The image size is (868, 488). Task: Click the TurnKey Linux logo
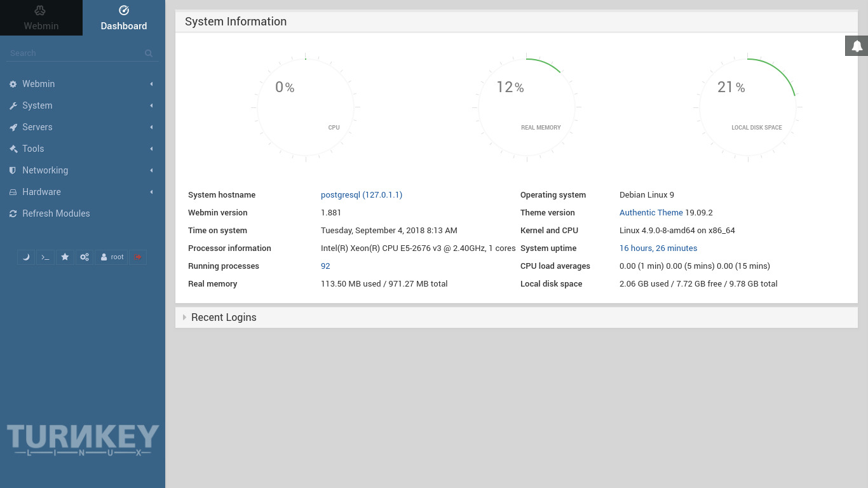pyautogui.click(x=83, y=440)
